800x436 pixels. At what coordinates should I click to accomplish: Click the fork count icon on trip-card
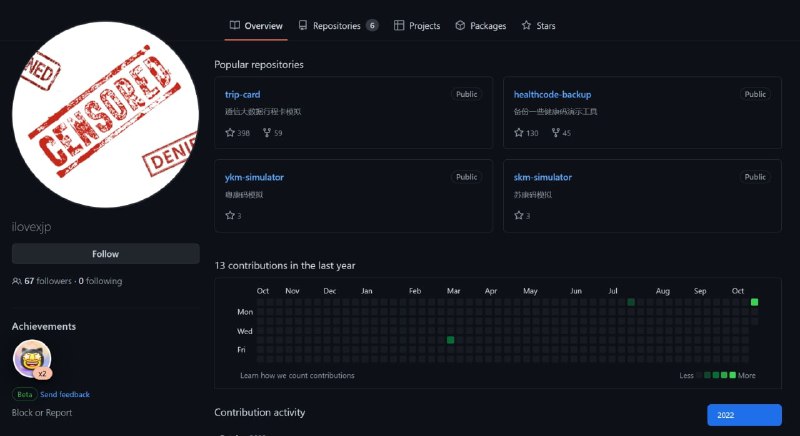(x=267, y=133)
